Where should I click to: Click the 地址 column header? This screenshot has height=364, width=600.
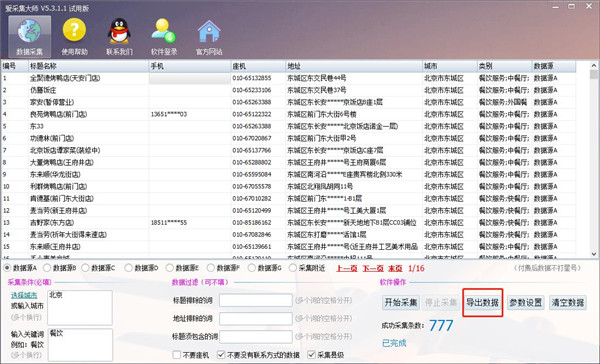pyautogui.click(x=354, y=66)
